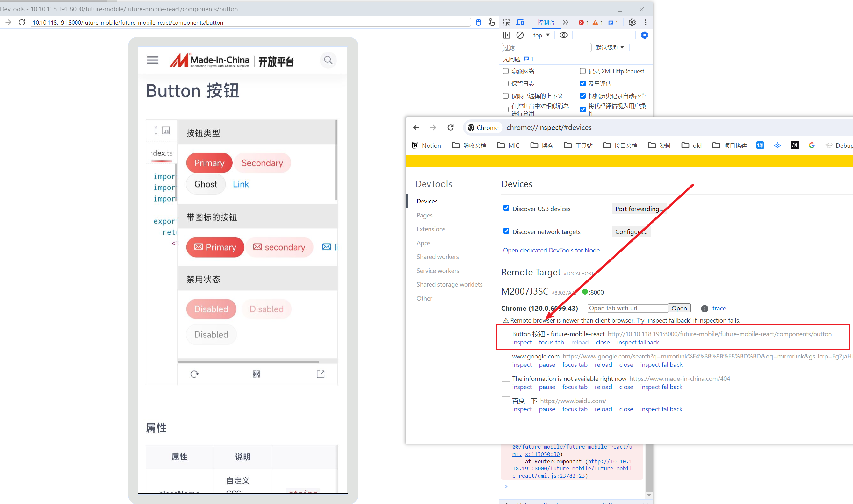Click the hamburger menu icon
The width and height of the screenshot is (853, 504).
(x=153, y=60)
